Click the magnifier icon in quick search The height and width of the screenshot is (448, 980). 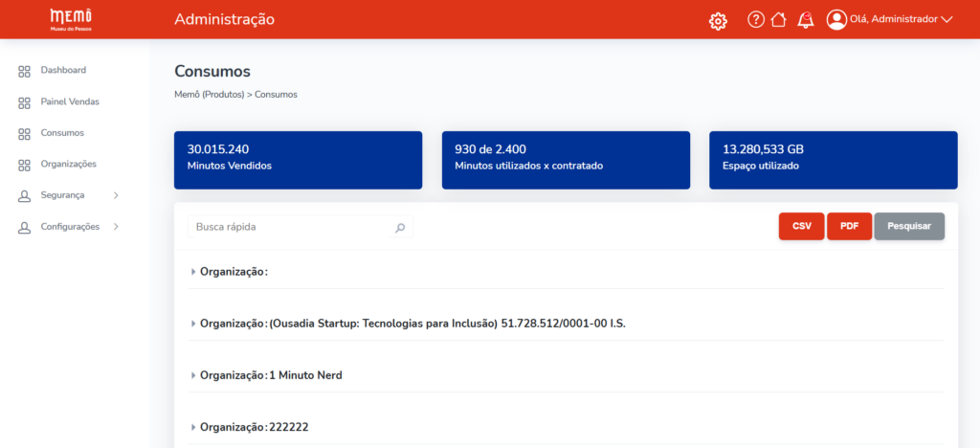click(x=400, y=228)
